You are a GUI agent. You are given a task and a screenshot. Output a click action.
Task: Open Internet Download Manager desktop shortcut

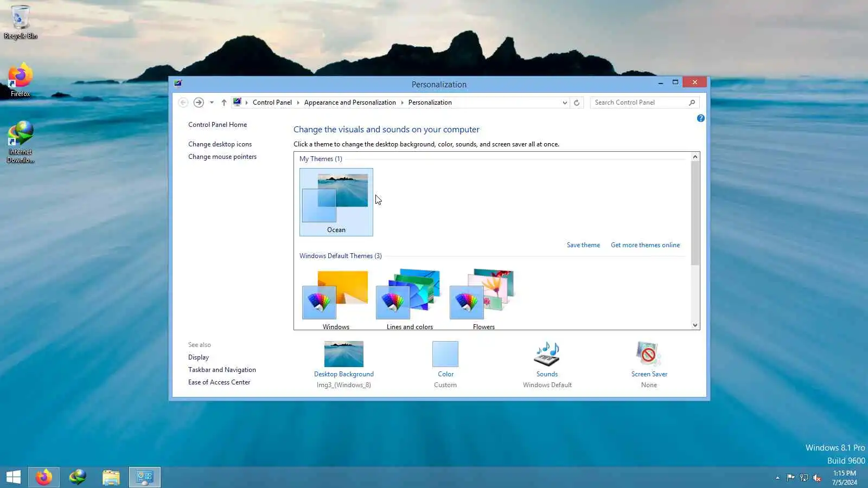[x=21, y=142]
